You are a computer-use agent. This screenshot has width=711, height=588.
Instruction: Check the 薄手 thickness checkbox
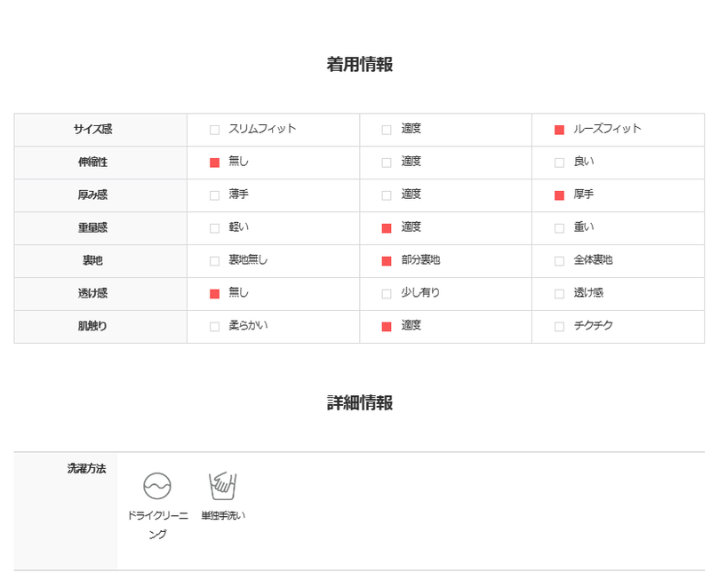pos(214,195)
